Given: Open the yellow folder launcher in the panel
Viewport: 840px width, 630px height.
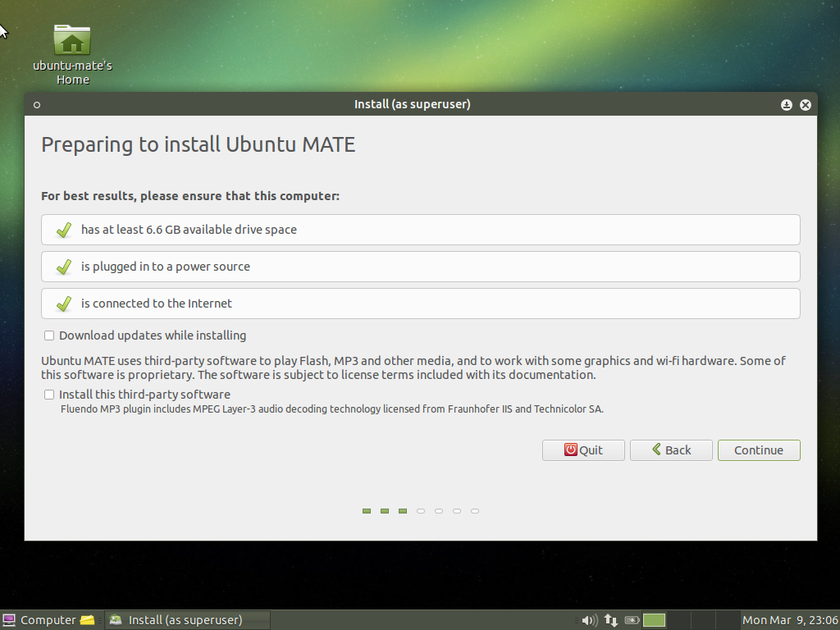Looking at the screenshot, I should pyautogui.click(x=87, y=620).
